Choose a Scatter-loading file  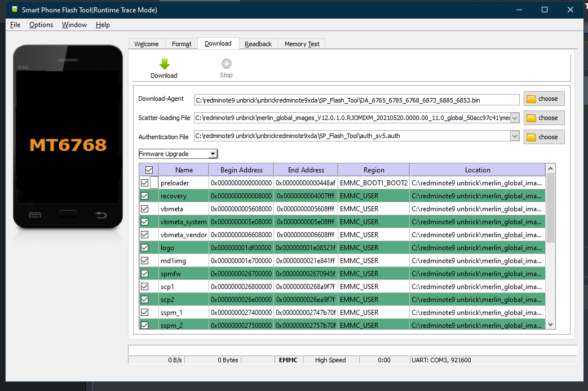click(544, 118)
